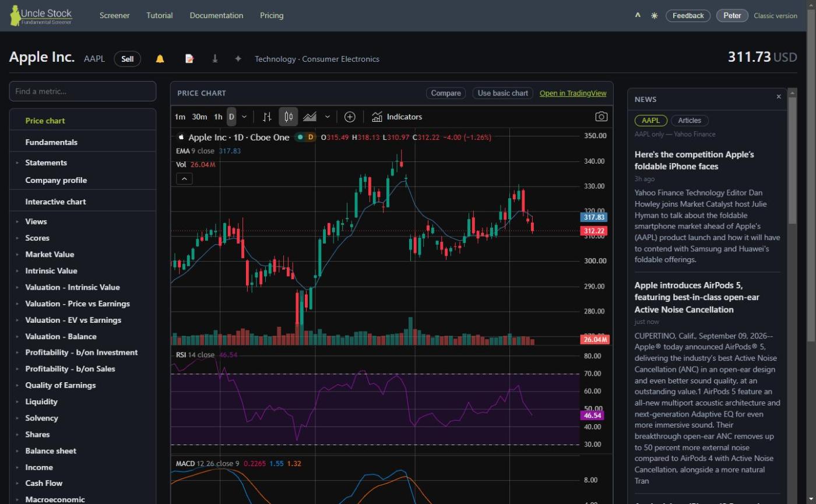Click the Find a metric search field
This screenshot has width=816, height=504.
tap(83, 91)
